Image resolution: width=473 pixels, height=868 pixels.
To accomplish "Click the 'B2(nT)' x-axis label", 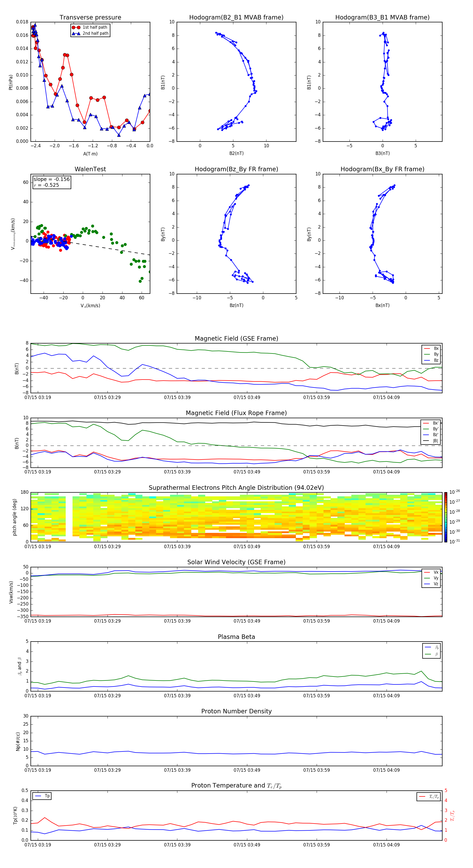I will [236, 153].
